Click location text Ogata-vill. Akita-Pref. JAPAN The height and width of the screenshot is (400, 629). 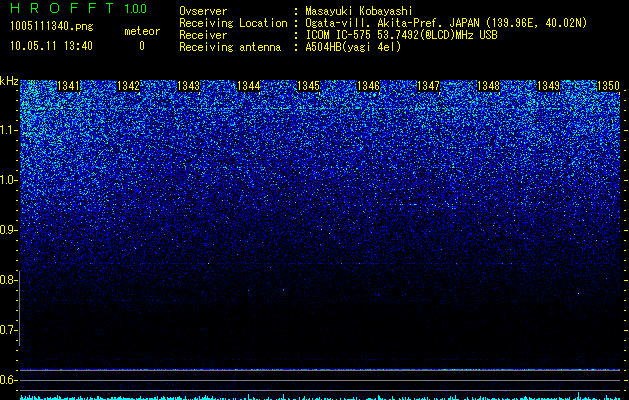click(x=392, y=23)
